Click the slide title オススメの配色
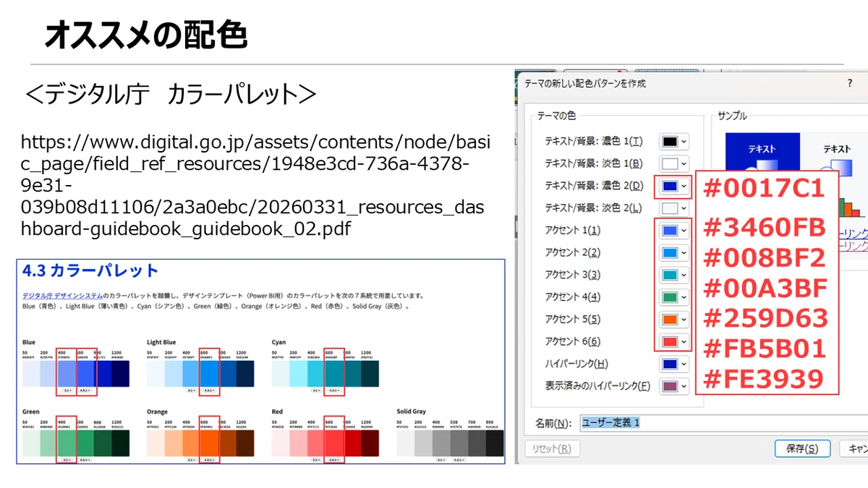Image resolution: width=868 pixels, height=488 pixels. (x=146, y=35)
